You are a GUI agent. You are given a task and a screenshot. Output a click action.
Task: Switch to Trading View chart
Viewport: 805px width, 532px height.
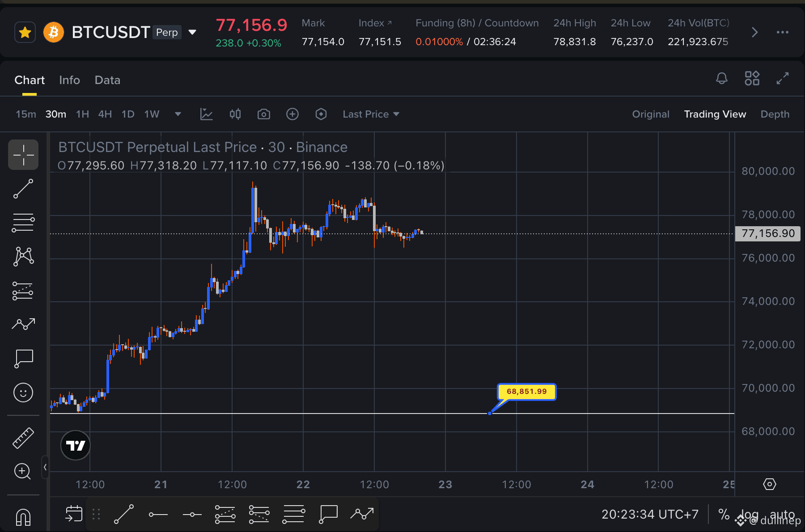click(x=715, y=114)
